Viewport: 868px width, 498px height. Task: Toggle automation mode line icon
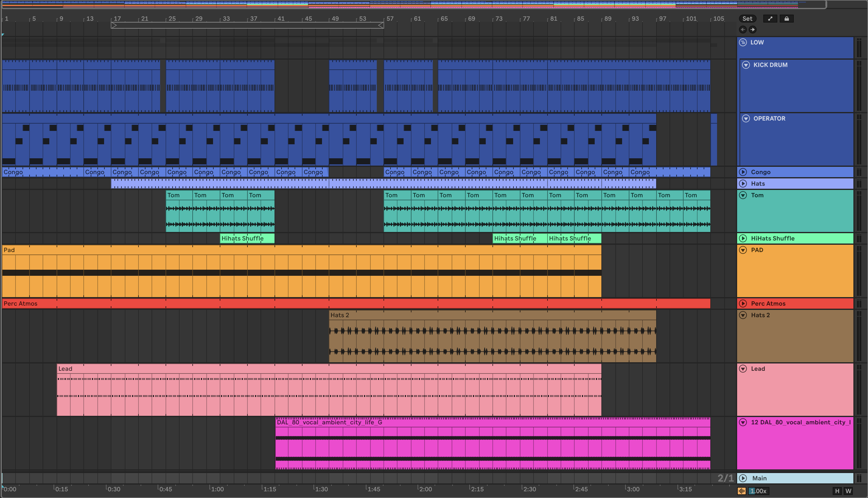click(770, 19)
